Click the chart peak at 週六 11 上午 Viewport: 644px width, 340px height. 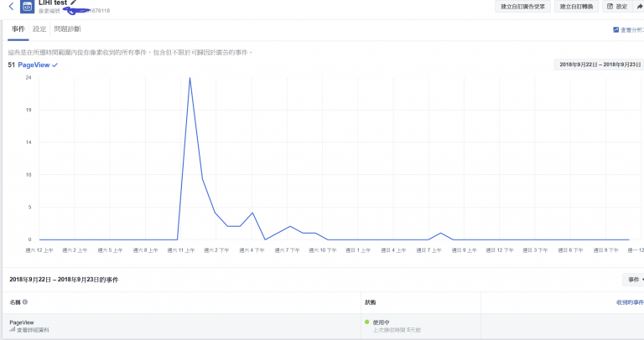coord(190,78)
